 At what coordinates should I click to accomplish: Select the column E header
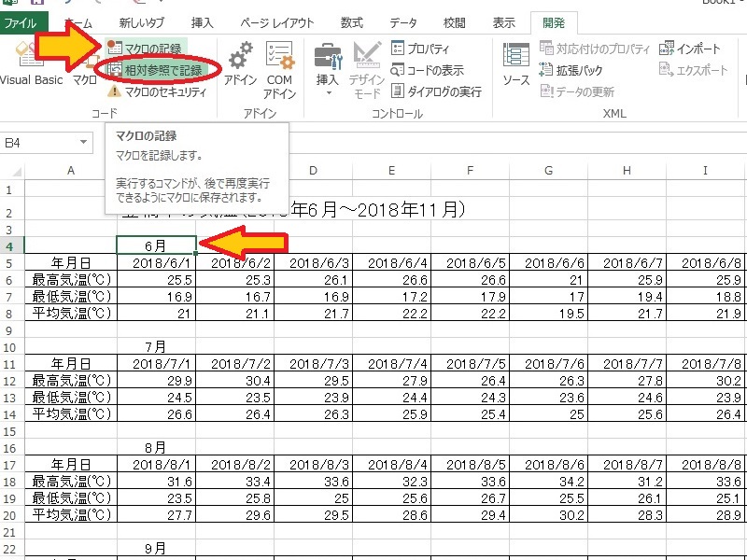click(391, 170)
